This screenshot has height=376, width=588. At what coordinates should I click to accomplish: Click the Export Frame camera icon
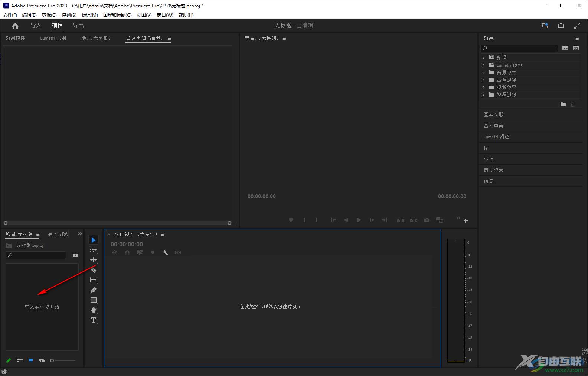click(x=427, y=220)
